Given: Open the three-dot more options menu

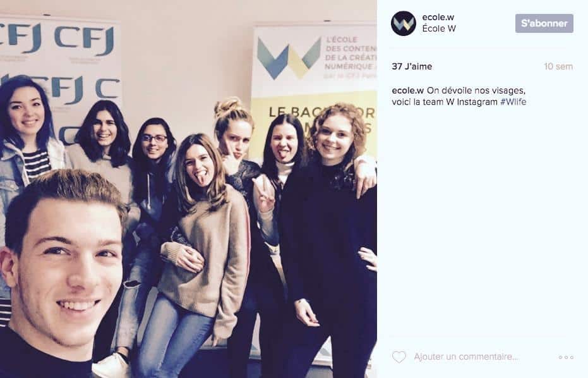Looking at the screenshot, I should (x=566, y=357).
